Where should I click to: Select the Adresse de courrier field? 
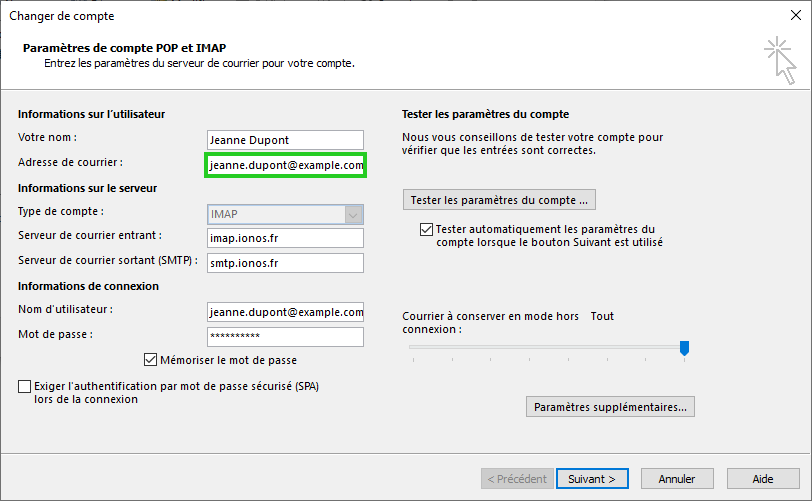point(285,165)
